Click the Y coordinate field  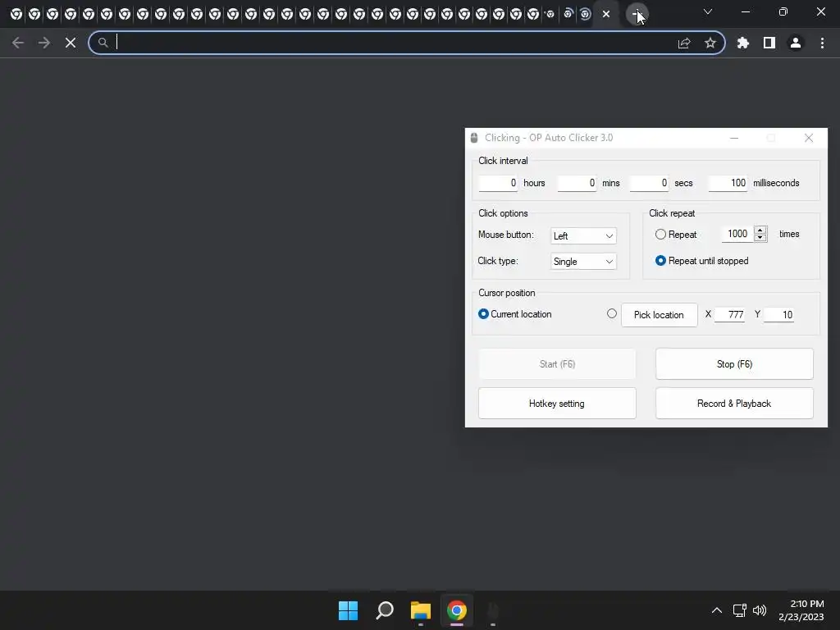779,314
